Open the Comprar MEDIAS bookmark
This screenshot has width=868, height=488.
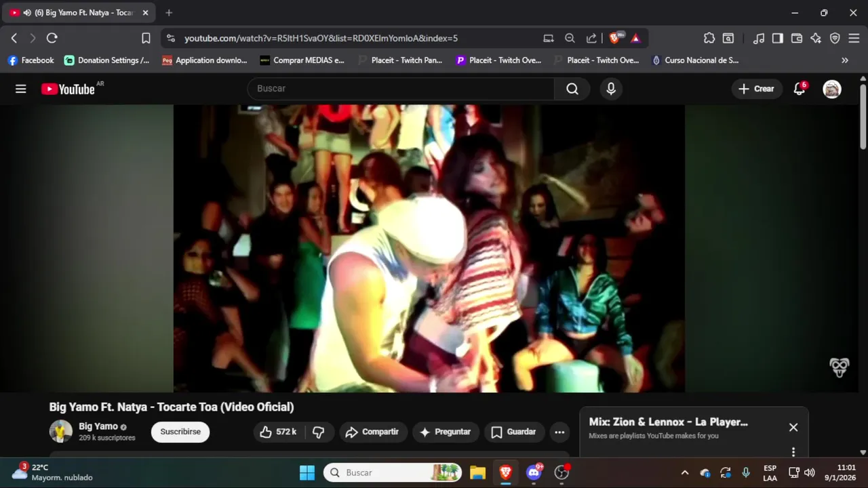[x=302, y=60]
